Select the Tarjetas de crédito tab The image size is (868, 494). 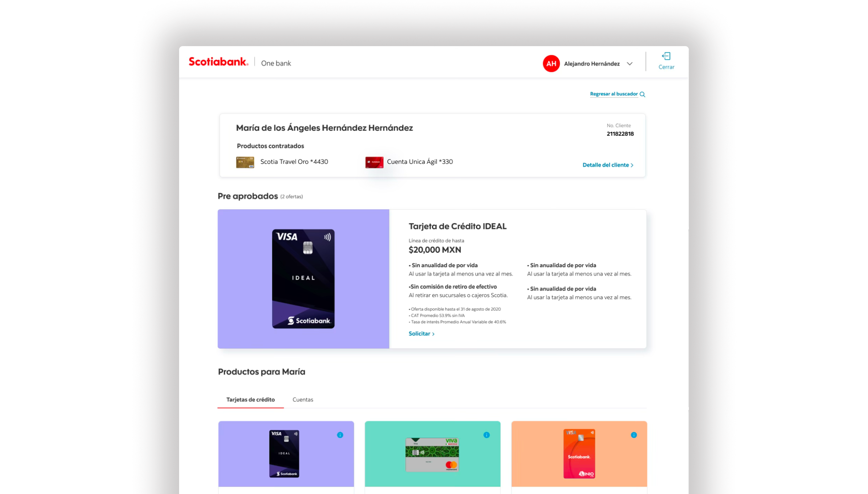[250, 399]
